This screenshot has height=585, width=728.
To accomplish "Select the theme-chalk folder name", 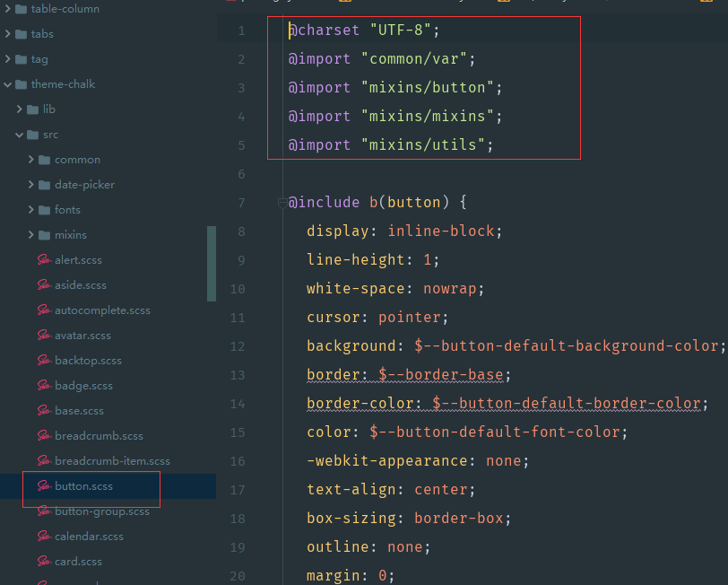I will 63,84.
